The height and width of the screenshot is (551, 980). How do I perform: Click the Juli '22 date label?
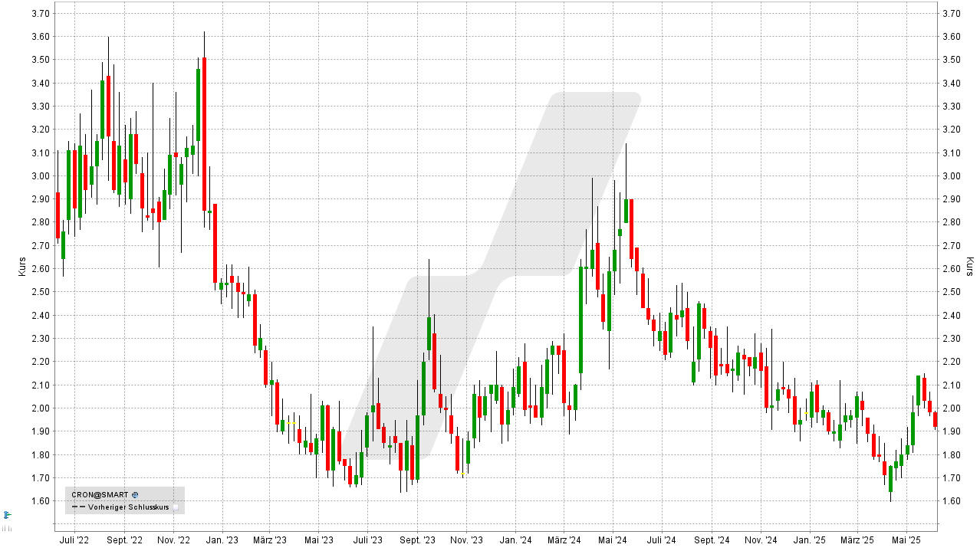(74, 540)
